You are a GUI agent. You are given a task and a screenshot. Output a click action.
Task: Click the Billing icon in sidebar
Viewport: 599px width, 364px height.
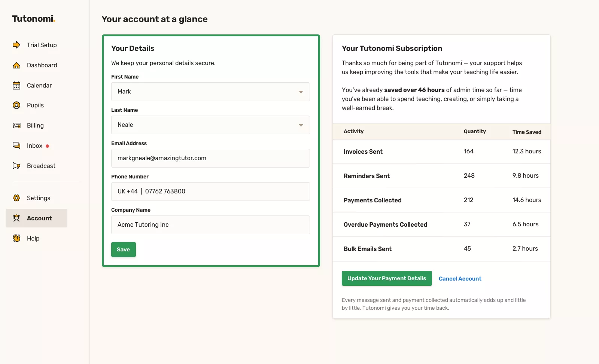click(x=16, y=126)
